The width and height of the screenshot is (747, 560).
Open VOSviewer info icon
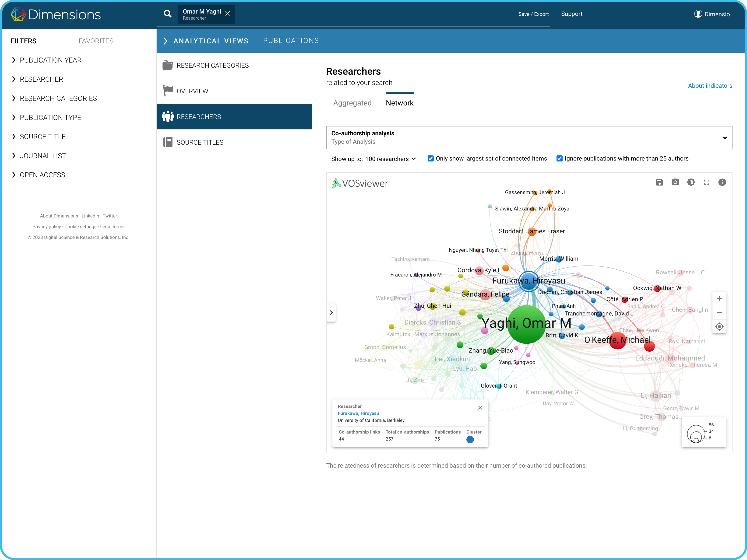click(722, 182)
